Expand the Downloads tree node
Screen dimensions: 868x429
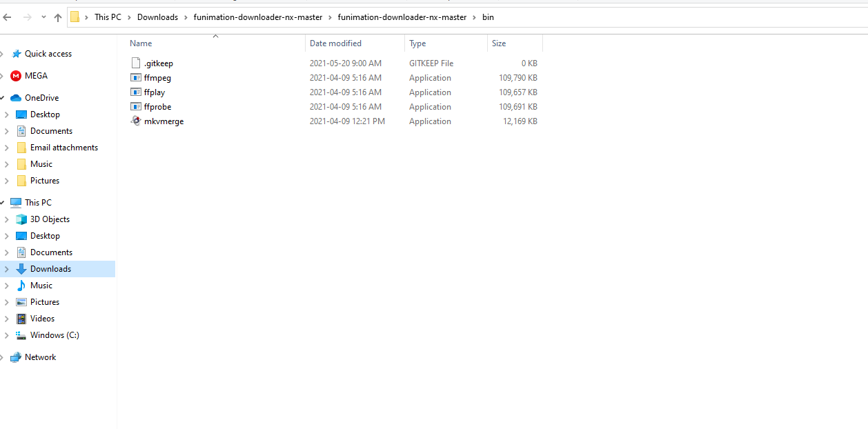[7, 269]
